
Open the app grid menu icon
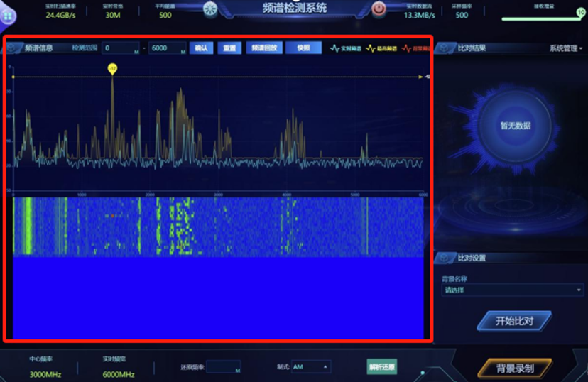coord(8,16)
